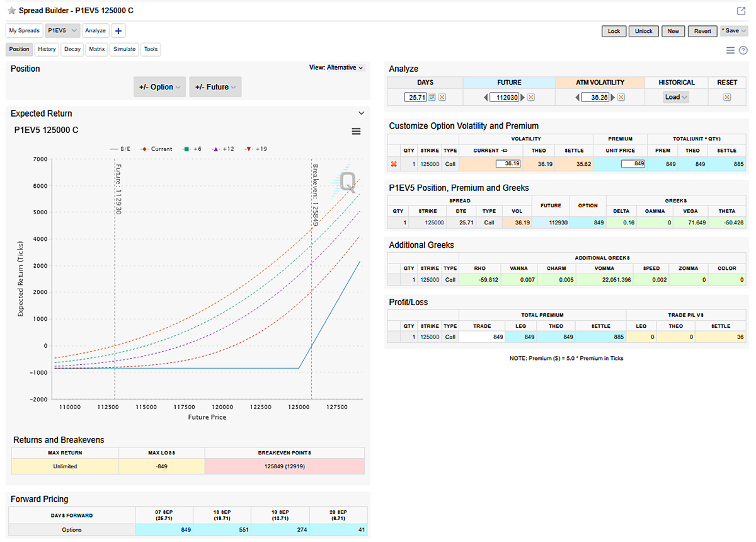Open the View: Alternative dropdown
This screenshot has width=756, height=542.
point(336,67)
